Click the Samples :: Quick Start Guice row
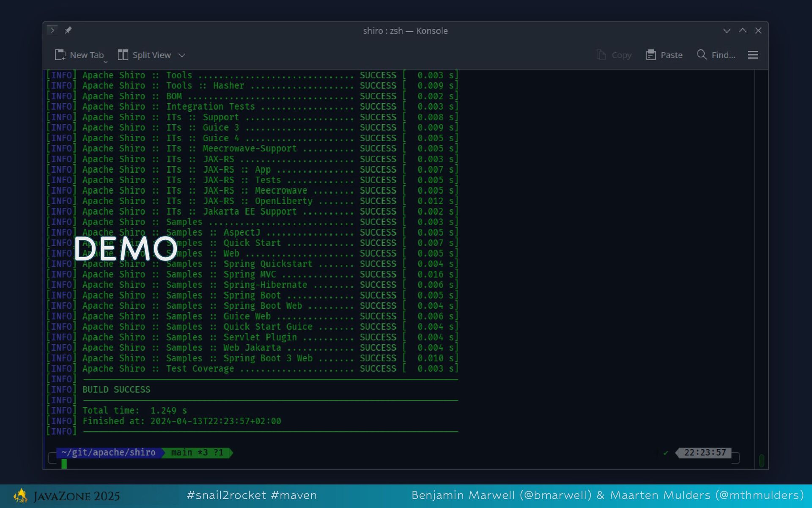Image resolution: width=812 pixels, height=508 pixels. click(252, 327)
